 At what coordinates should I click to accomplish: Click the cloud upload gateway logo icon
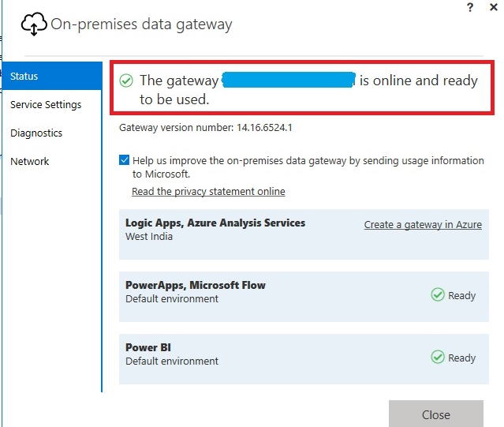[34, 24]
